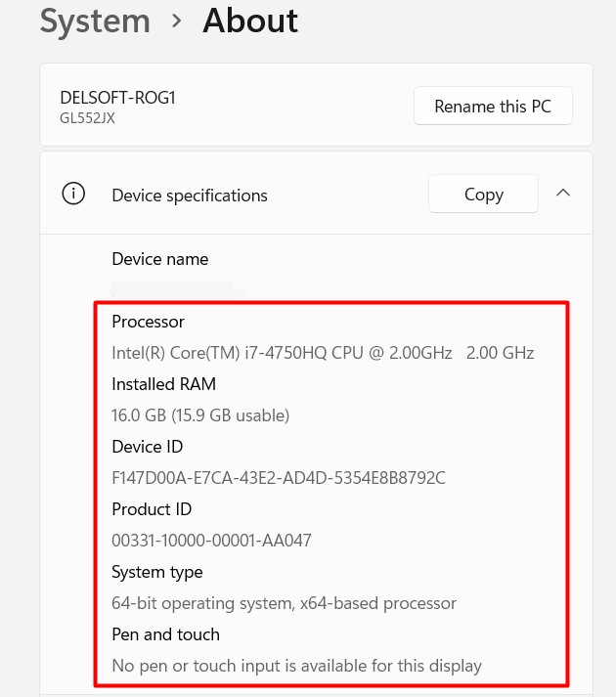The width and height of the screenshot is (616, 697).
Task: Click the Pen and touch label
Action: point(166,634)
